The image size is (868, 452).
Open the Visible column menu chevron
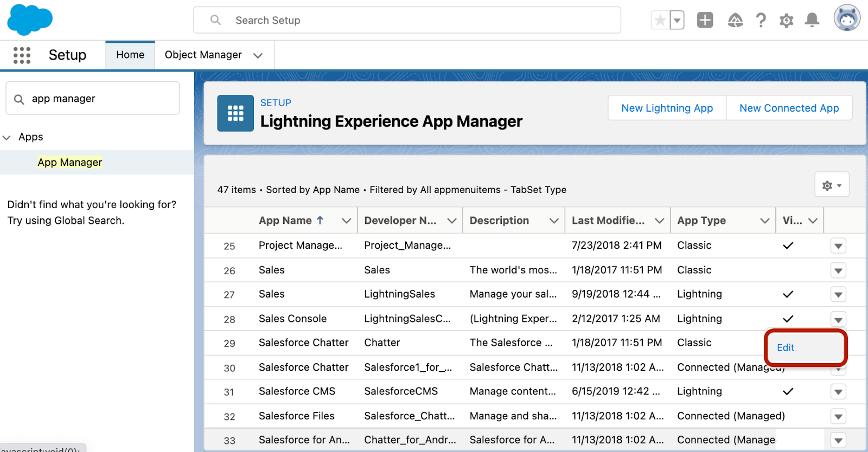click(x=813, y=221)
